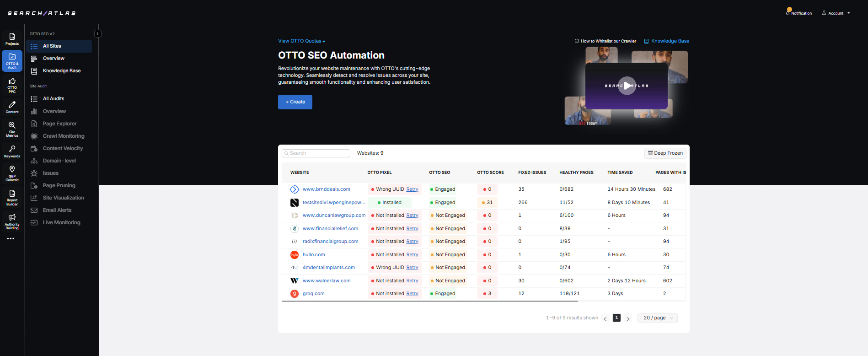Retry pixel for www.brnddeals.com
Viewport: 868px width, 356px height.
412,189
